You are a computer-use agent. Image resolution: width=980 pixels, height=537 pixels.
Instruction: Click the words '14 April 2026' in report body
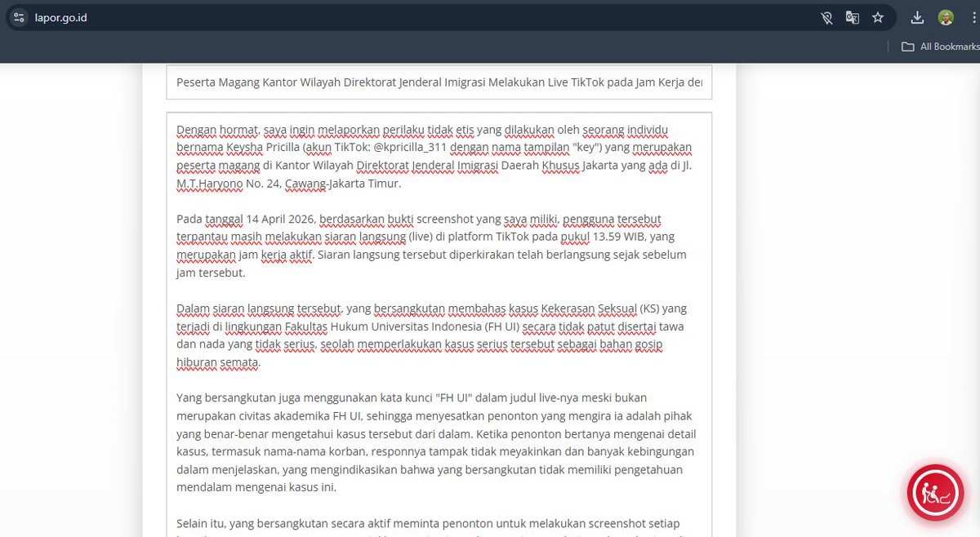point(281,220)
